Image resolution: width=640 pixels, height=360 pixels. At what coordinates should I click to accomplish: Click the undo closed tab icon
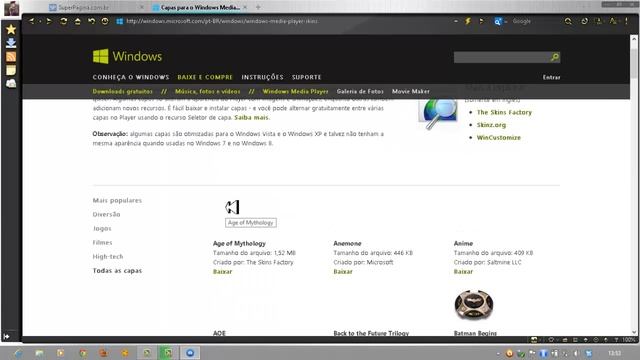(x=91, y=21)
